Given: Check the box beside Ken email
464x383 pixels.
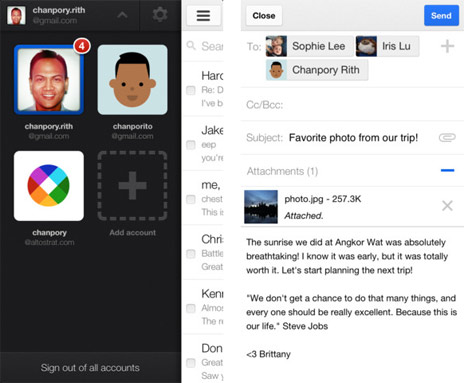Looking at the screenshot, I should coord(191,308).
